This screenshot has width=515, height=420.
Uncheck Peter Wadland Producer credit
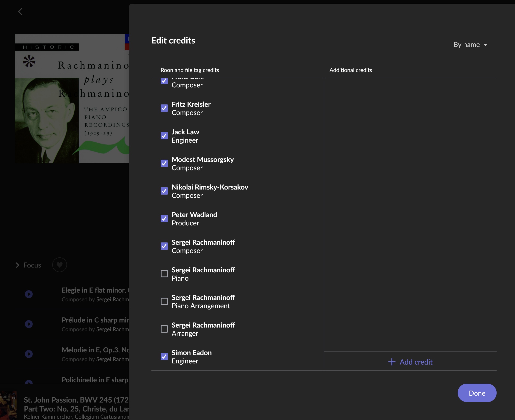point(164,219)
